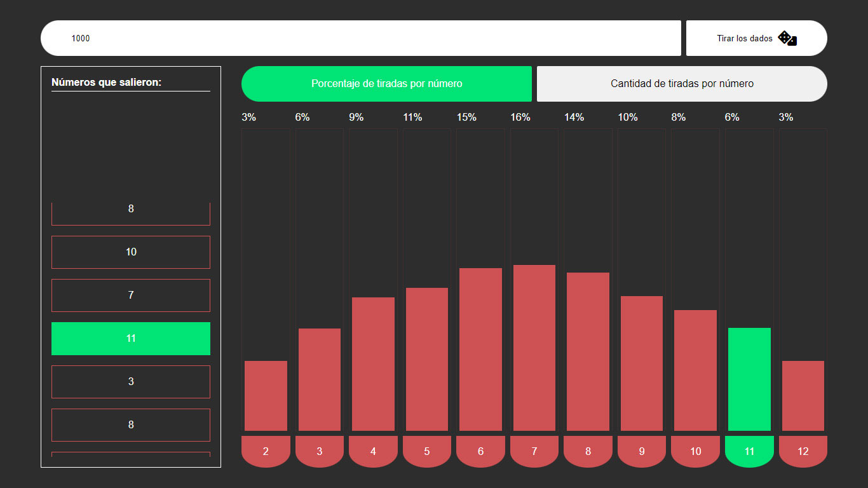Screen dimensions: 868x488
Task: Open Cantidad de tiradas por número tab
Action: point(682,84)
